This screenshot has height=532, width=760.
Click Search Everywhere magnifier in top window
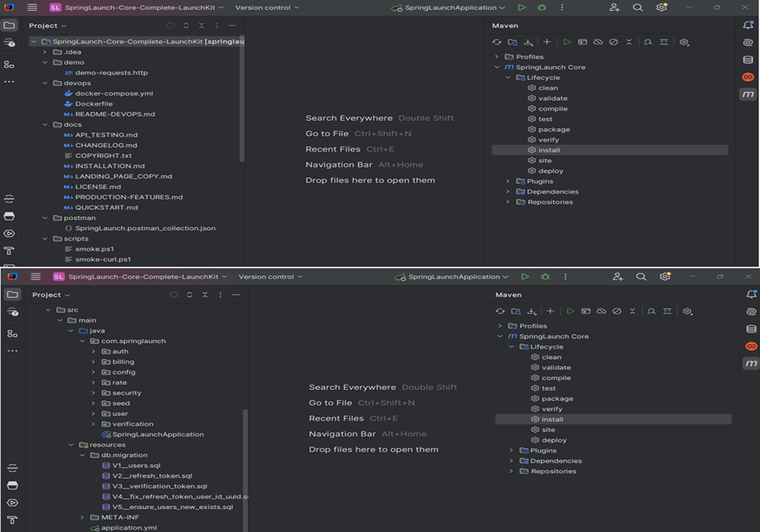pyautogui.click(x=638, y=8)
